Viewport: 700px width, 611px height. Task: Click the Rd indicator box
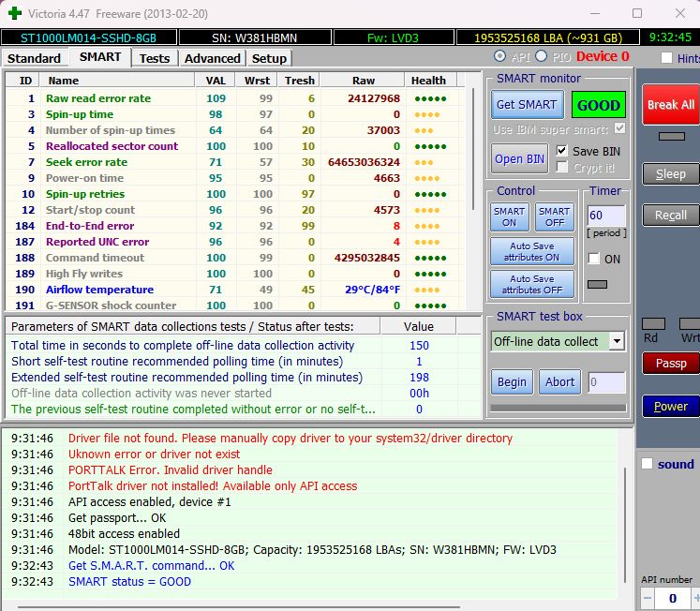[653, 323]
